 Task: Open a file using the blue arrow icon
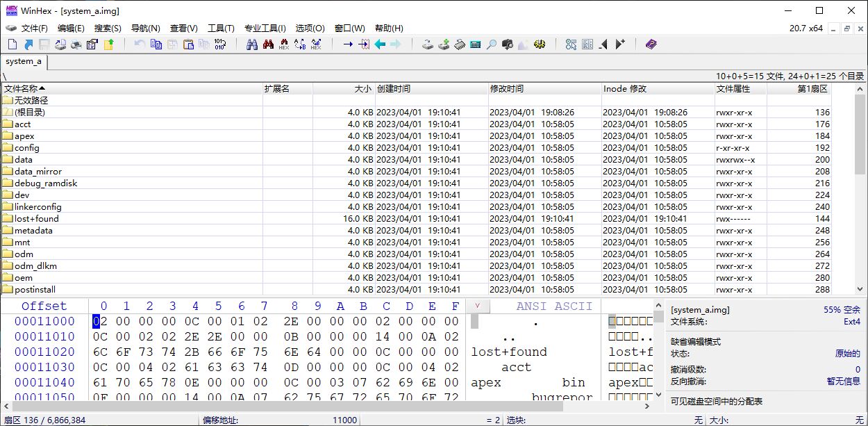pos(28,44)
